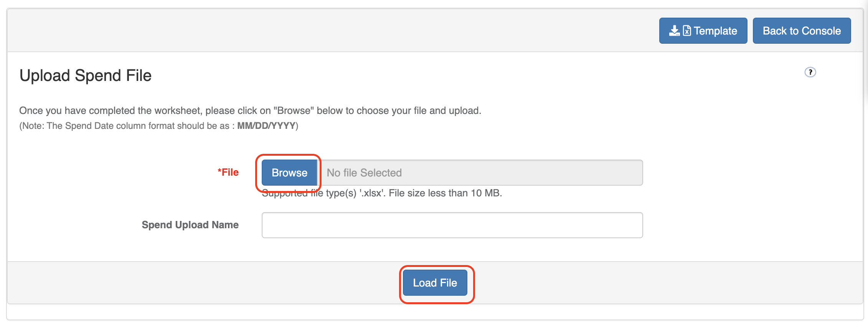Open the help question mark icon

click(x=810, y=72)
